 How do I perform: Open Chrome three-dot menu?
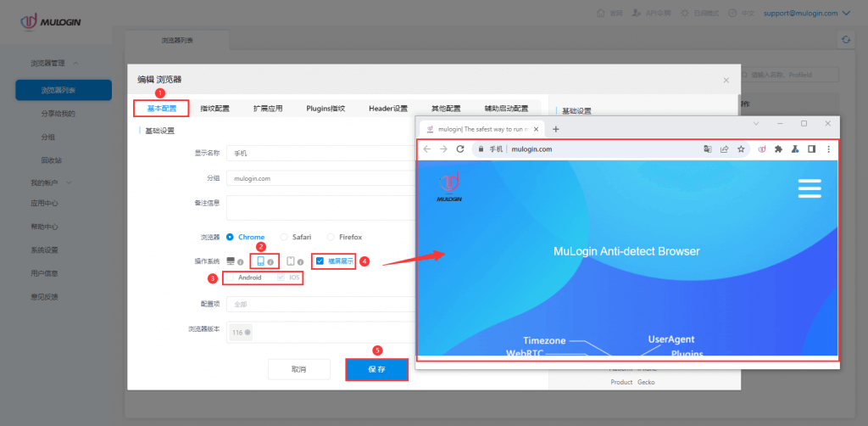[829, 149]
